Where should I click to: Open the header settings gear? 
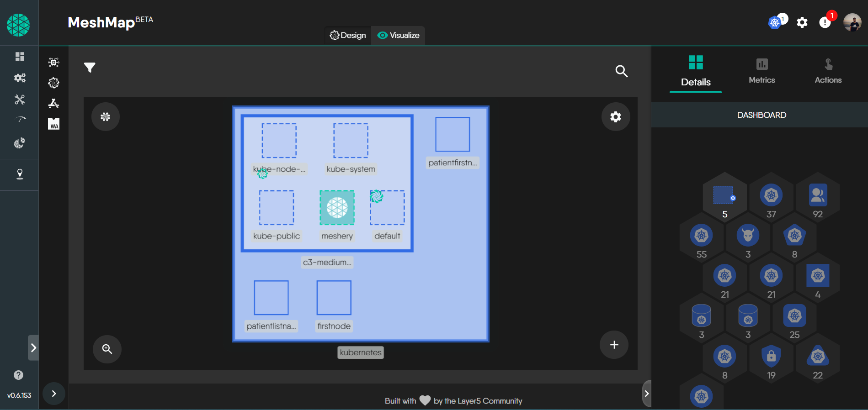coord(802,22)
